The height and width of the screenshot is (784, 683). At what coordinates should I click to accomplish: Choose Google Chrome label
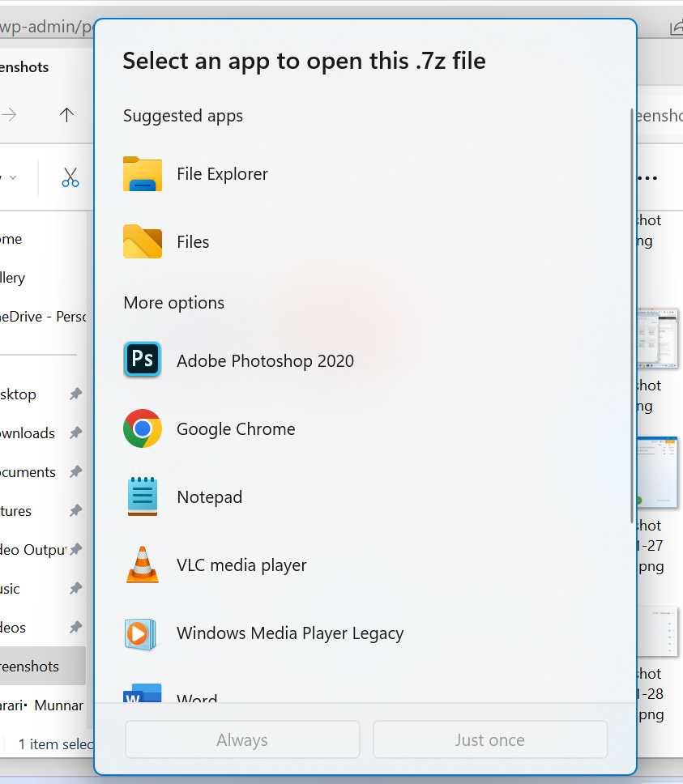coord(236,429)
